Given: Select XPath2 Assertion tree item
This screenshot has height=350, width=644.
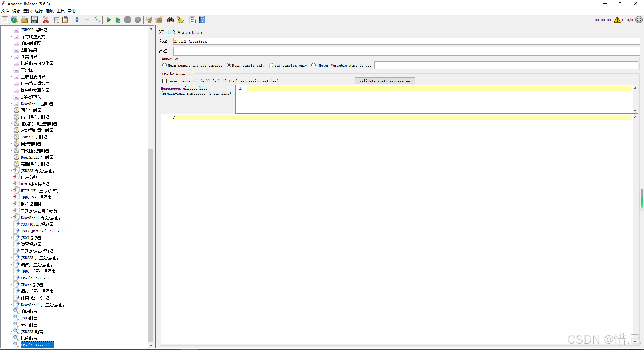Looking at the screenshot, I should (37, 345).
